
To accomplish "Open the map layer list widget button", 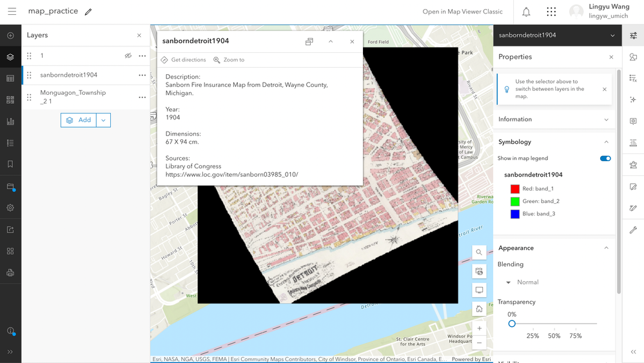I will coord(479,271).
